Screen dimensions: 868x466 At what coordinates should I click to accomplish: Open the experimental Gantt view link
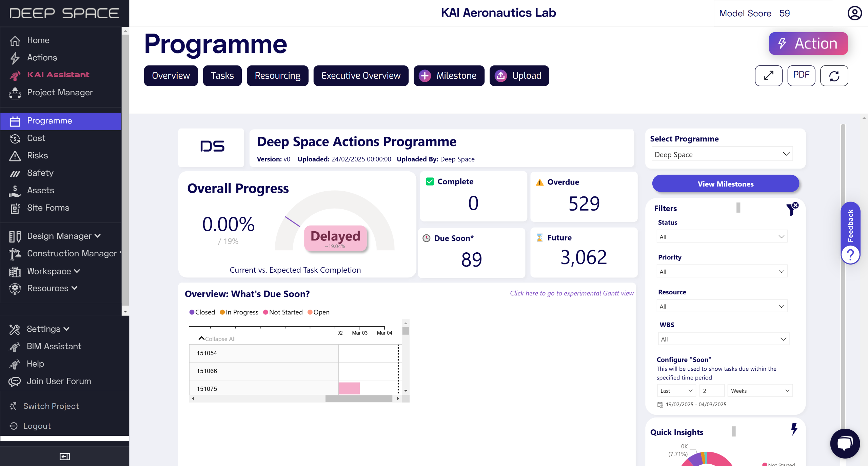click(x=572, y=293)
